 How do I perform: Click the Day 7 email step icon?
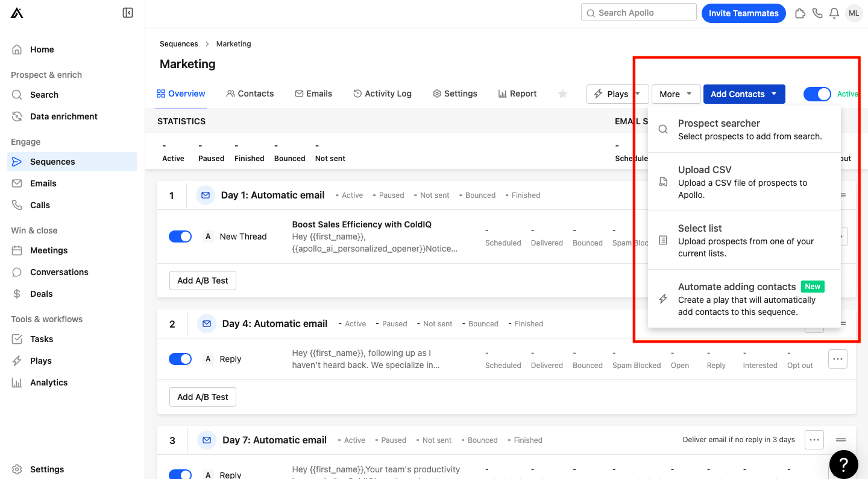click(207, 440)
